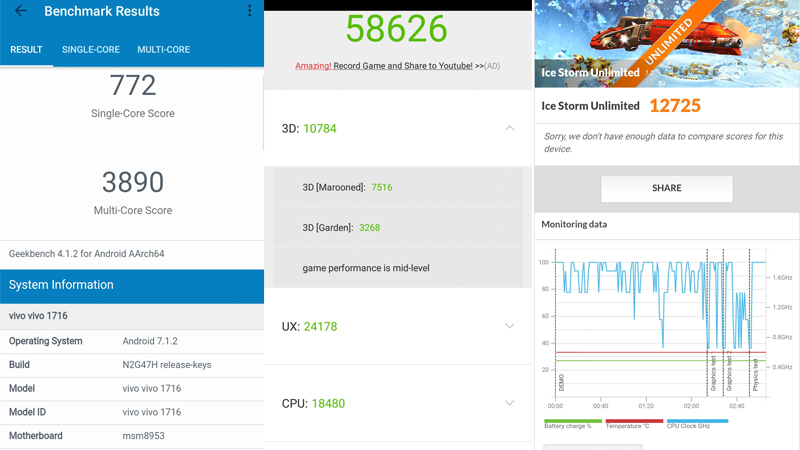Select the DEMO marker on the monitoring chart
The image size is (800, 450).
(x=561, y=382)
